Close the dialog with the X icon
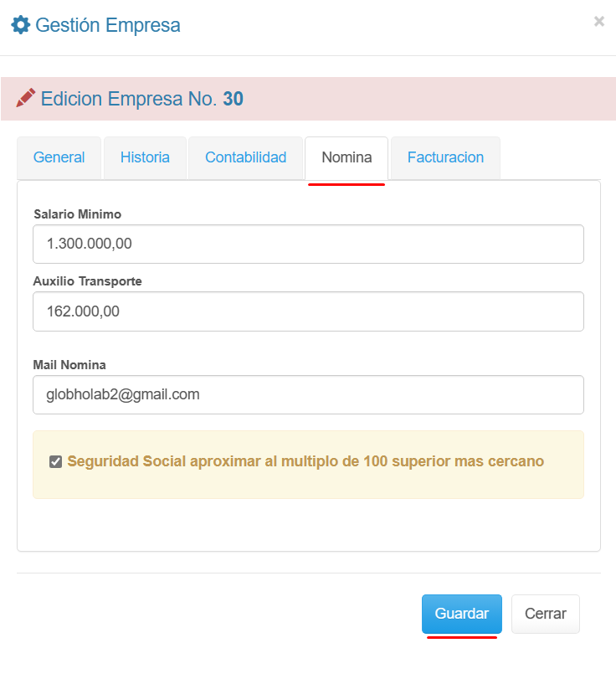 coord(599,22)
